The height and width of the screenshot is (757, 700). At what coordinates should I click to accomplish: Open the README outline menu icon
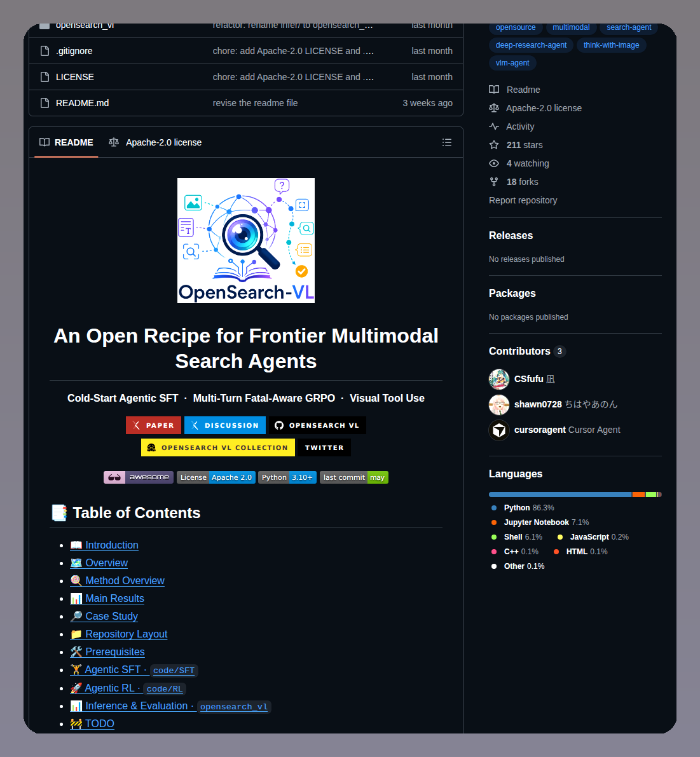(446, 142)
